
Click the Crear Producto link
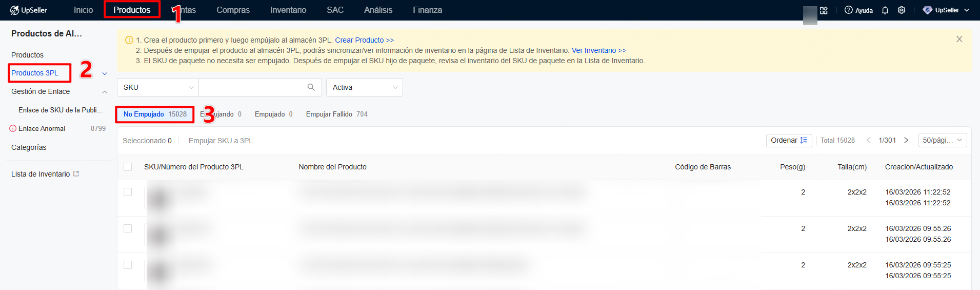coord(364,40)
